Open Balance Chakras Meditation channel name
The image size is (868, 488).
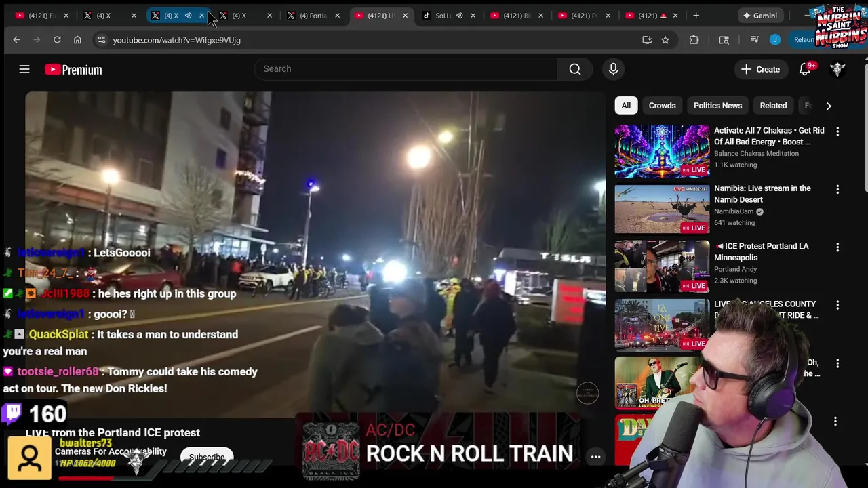(x=756, y=153)
